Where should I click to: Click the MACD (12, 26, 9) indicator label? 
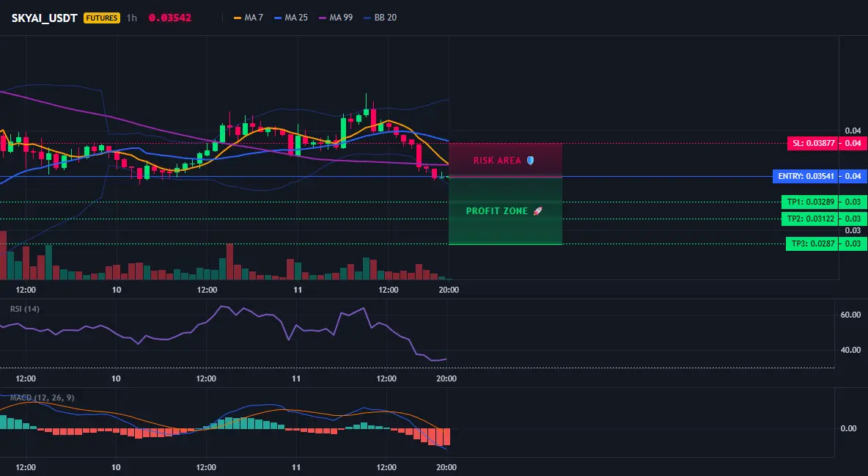pos(42,398)
